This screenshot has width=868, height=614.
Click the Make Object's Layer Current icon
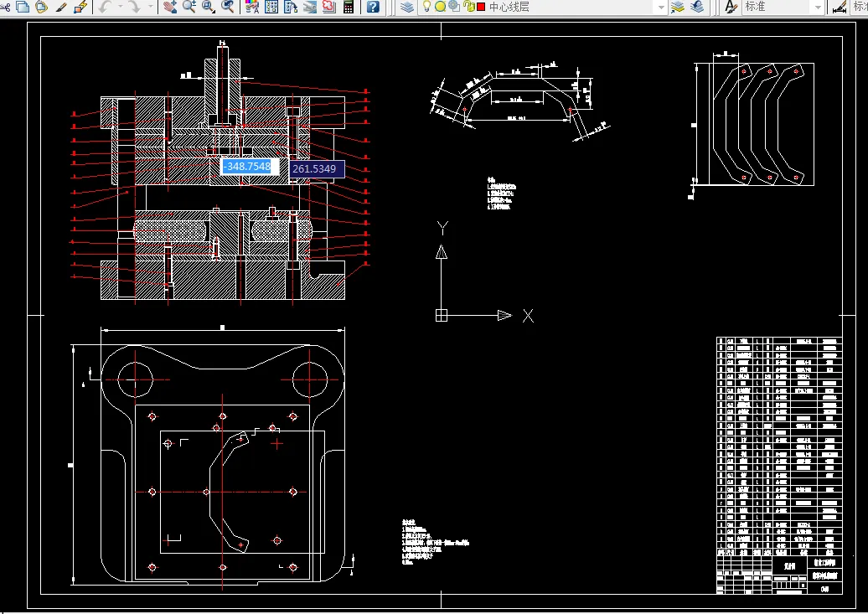click(677, 7)
